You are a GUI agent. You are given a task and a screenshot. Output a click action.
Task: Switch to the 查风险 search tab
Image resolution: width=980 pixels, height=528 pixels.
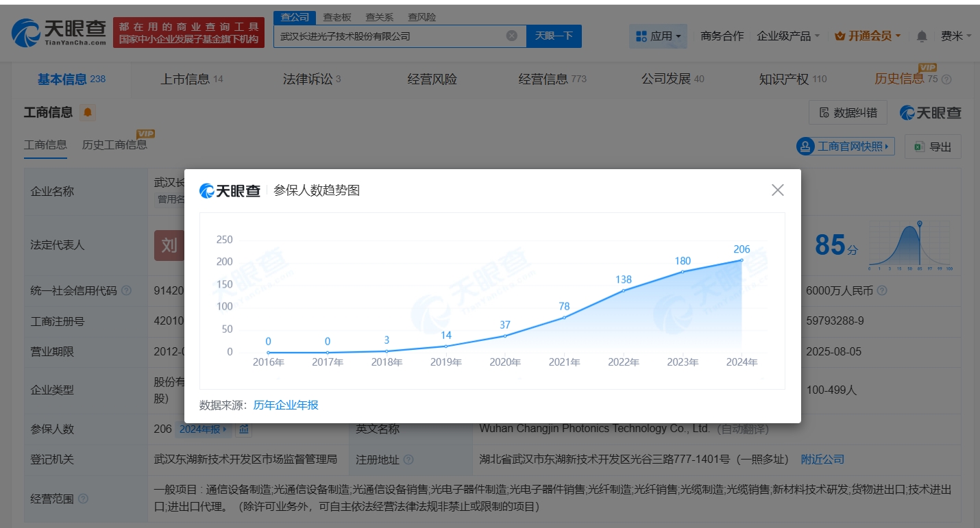tap(421, 17)
